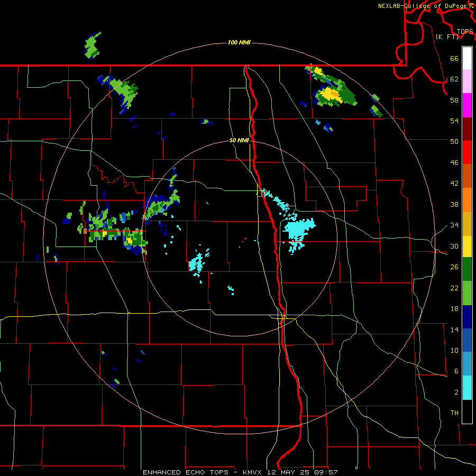This screenshot has height=476, width=476.
Task: Click the 100 NMI range ring label
Action: click(239, 42)
